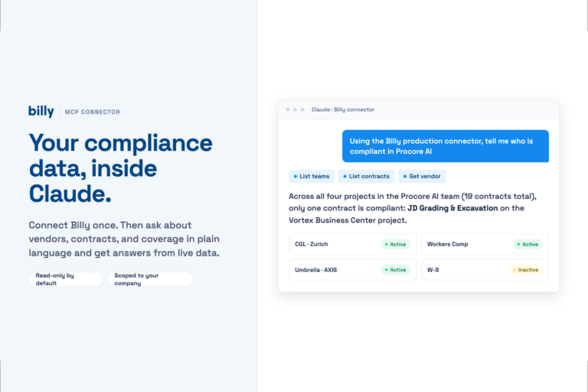Image resolution: width=588 pixels, height=392 pixels.
Task: Click the 'Claude · Billy connector' window title
Action: [343, 109]
